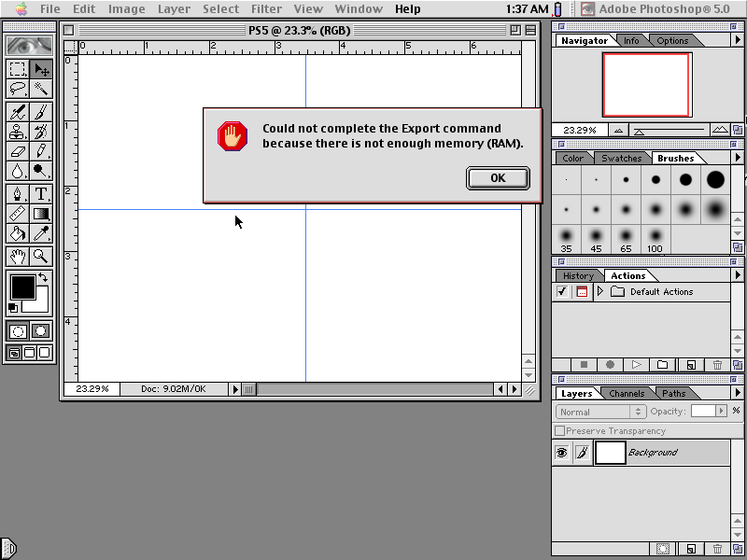Reset to default foreground and background colors
Viewport: 747px width, 560px height.
point(13,308)
